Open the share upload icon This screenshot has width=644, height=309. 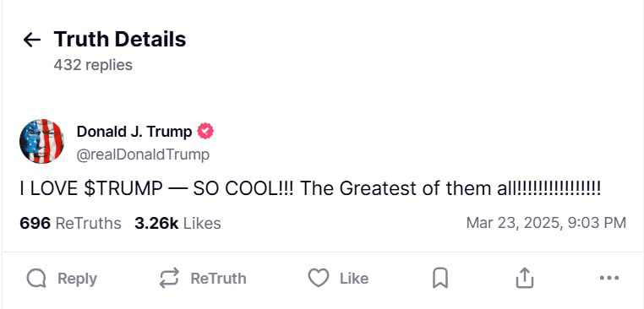[525, 279]
